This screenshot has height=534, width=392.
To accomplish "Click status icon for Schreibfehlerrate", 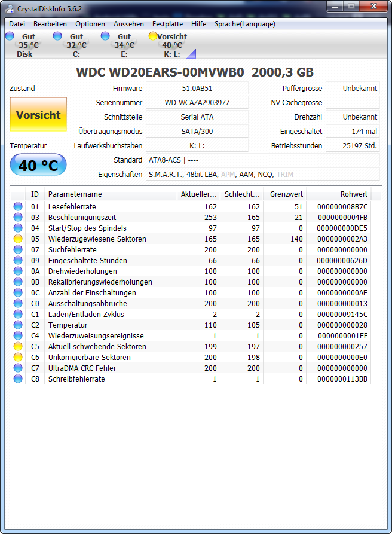I will [18, 379].
